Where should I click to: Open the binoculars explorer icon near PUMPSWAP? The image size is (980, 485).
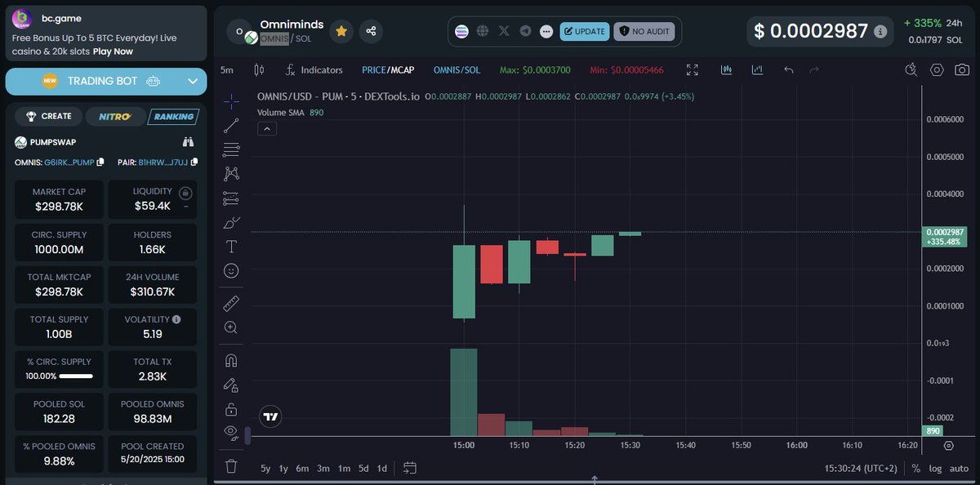188,141
